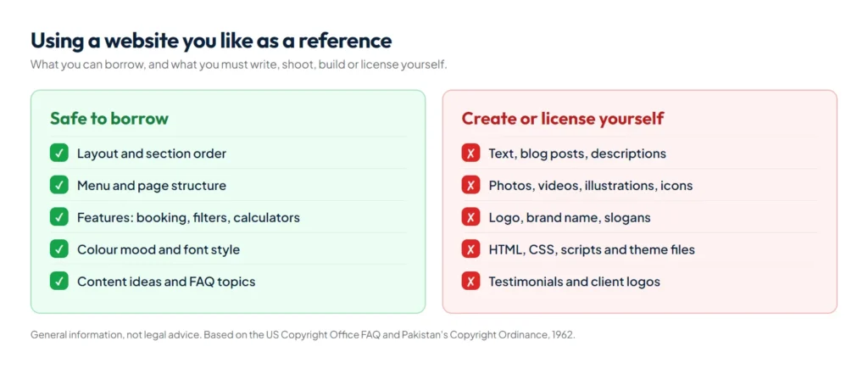
Task: Click the green check beside Menu and page structure
Action: pos(58,185)
